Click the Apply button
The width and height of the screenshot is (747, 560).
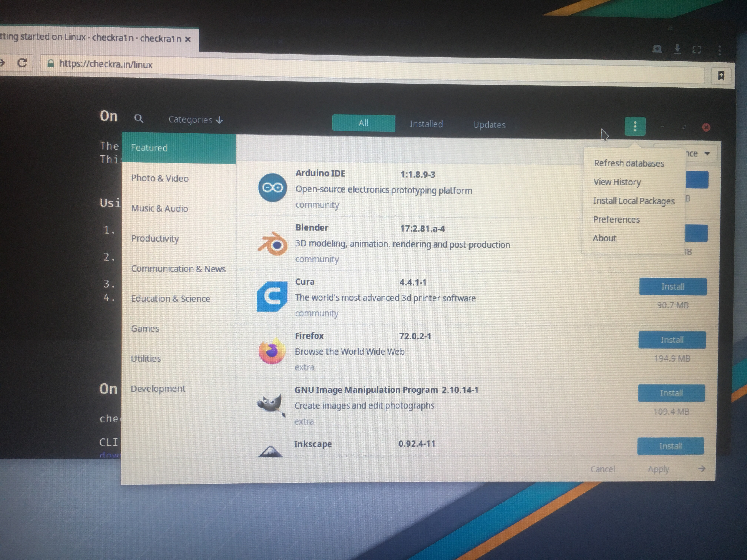pyautogui.click(x=658, y=469)
